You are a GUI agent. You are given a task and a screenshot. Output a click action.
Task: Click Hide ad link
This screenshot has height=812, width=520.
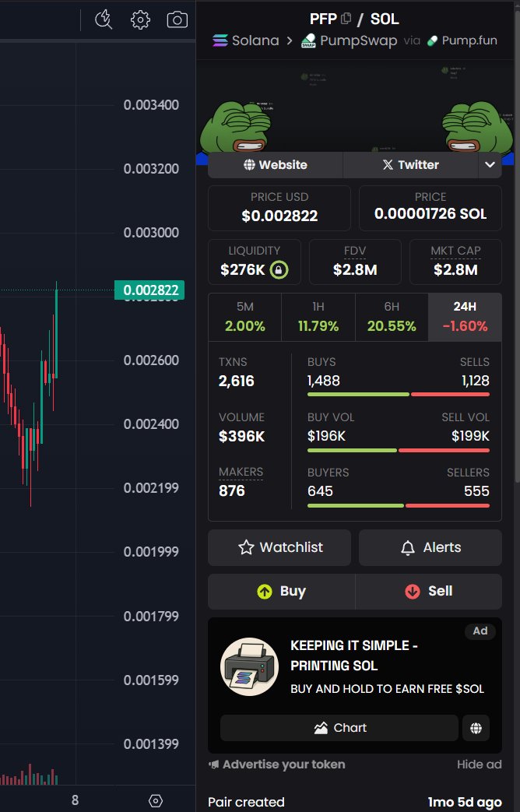(479, 765)
